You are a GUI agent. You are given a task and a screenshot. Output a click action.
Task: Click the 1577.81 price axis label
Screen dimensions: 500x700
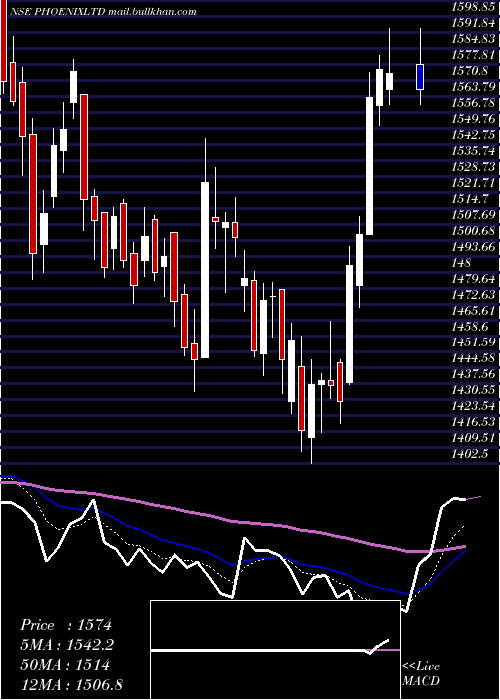474,55
